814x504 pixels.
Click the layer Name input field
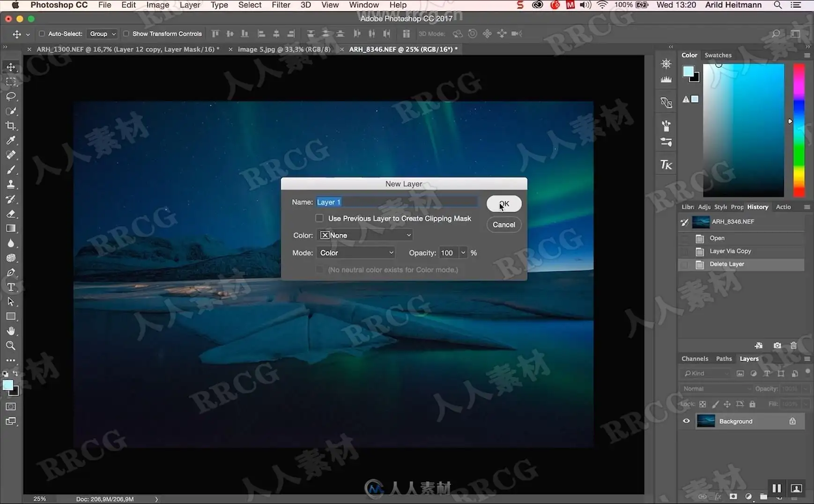tap(397, 202)
